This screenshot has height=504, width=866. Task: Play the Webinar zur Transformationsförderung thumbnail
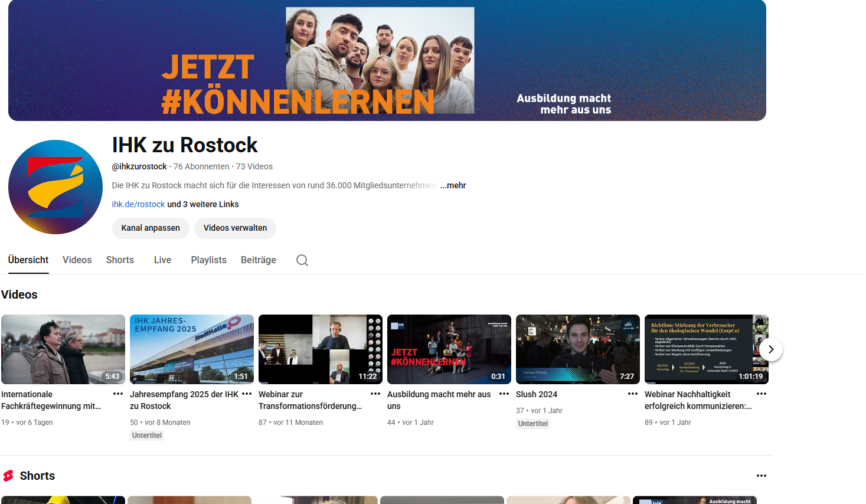[x=321, y=349]
